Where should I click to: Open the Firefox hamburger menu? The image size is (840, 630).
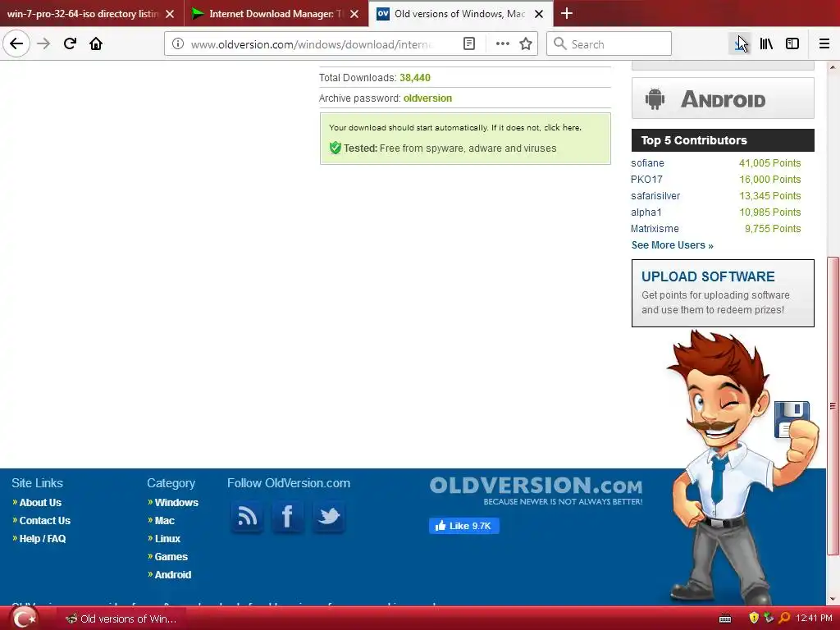[824, 44]
